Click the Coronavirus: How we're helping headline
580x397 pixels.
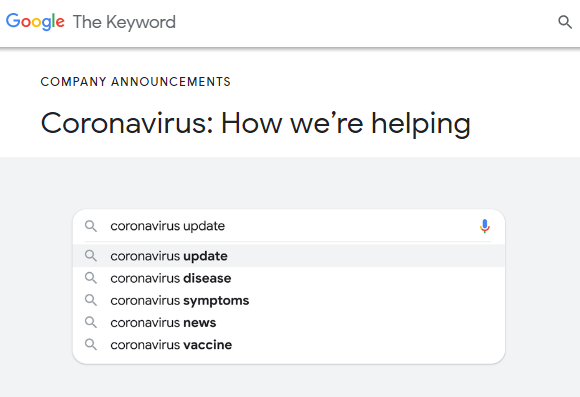256,124
